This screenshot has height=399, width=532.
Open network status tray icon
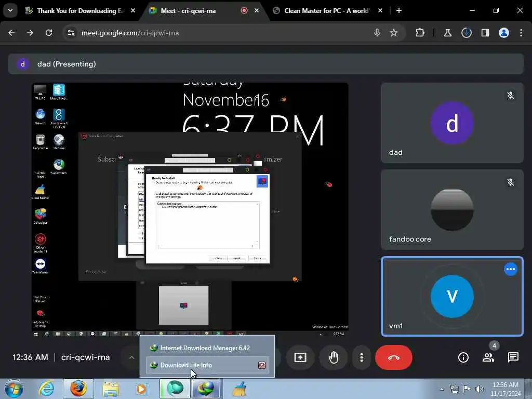[454, 389]
